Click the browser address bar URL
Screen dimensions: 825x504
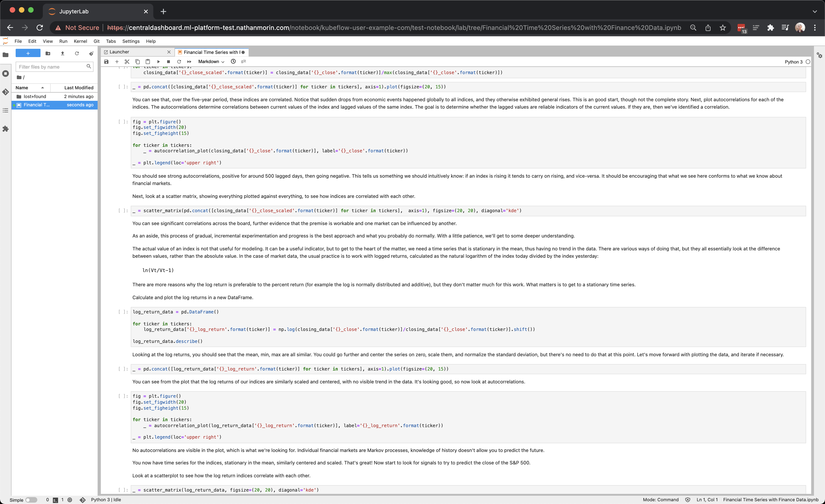[394, 28]
